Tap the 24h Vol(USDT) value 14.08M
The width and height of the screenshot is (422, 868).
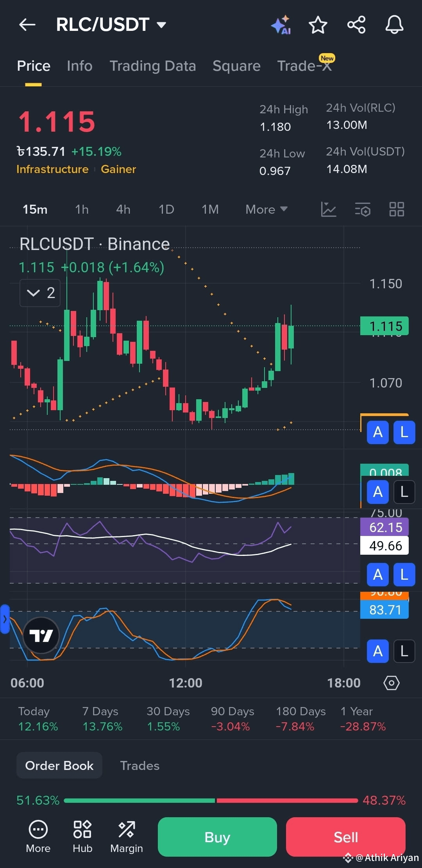(x=347, y=169)
